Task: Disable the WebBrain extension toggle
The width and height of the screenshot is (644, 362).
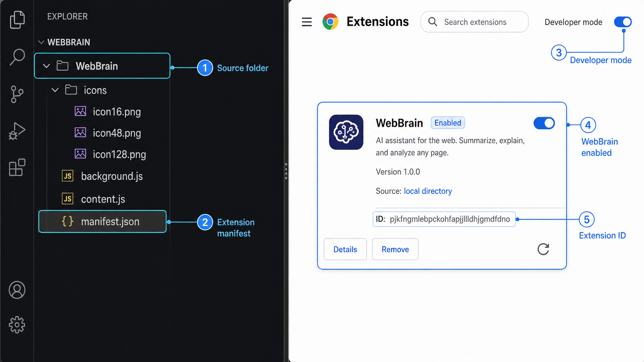Action: (x=544, y=123)
